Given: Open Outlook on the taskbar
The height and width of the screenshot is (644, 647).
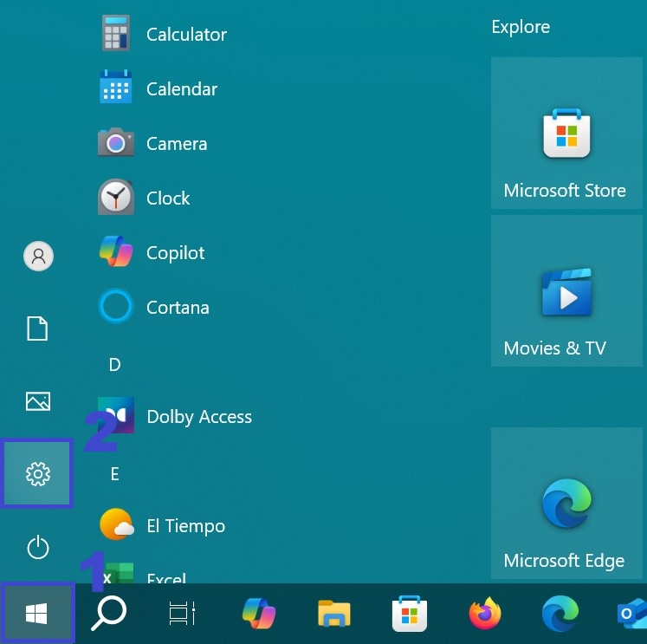Looking at the screenshot, I should click(632, 614).
